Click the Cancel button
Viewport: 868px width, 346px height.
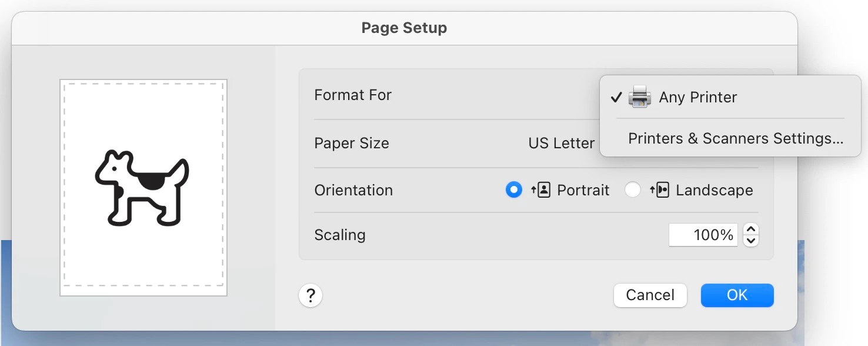tap(650, 295)
